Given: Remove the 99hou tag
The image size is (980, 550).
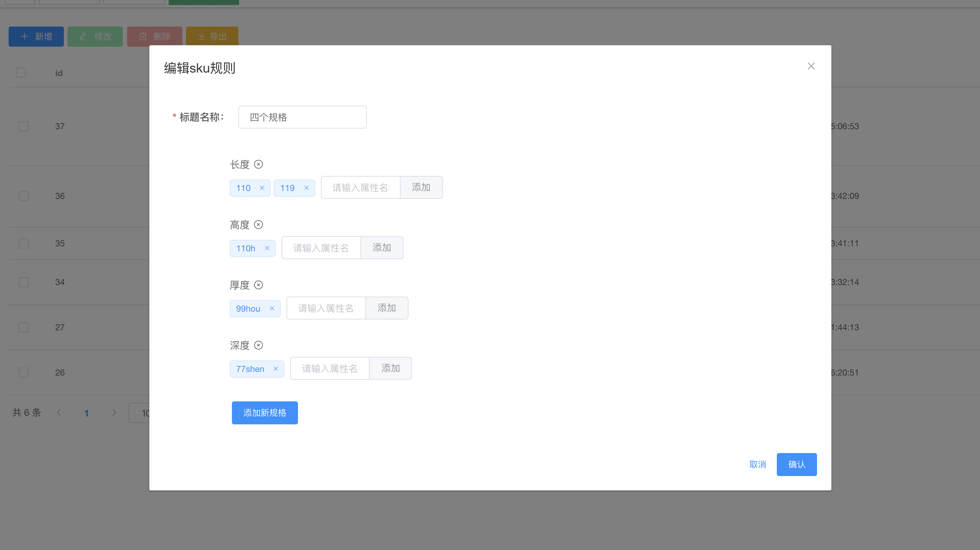Looking at the screenshot, I should point(272,308).
